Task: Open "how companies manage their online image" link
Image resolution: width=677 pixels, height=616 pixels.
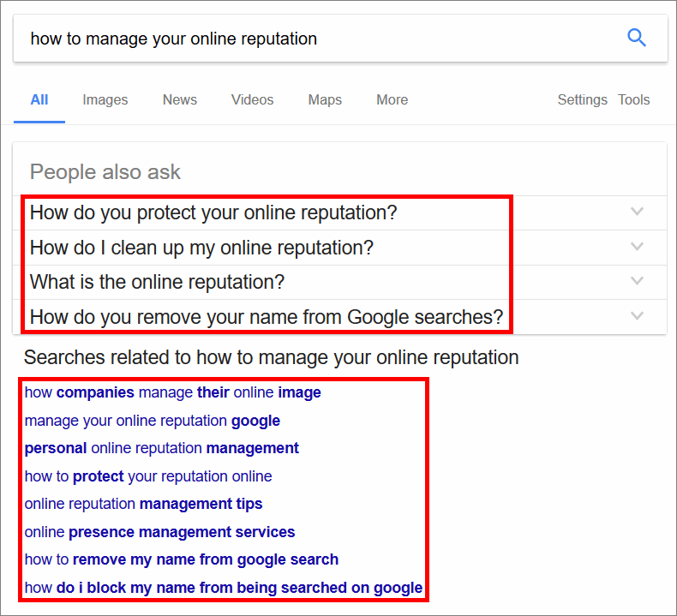Action: pyautogui.click(x=173, y=392)
